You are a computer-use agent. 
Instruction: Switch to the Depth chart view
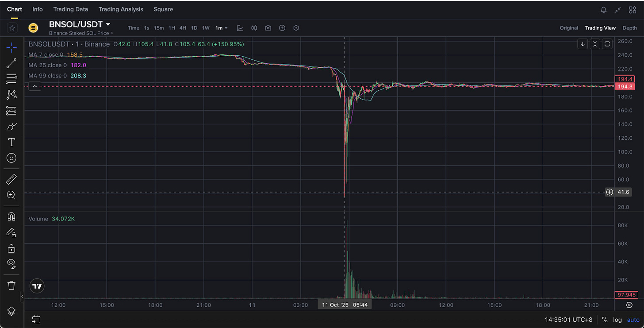630,28
